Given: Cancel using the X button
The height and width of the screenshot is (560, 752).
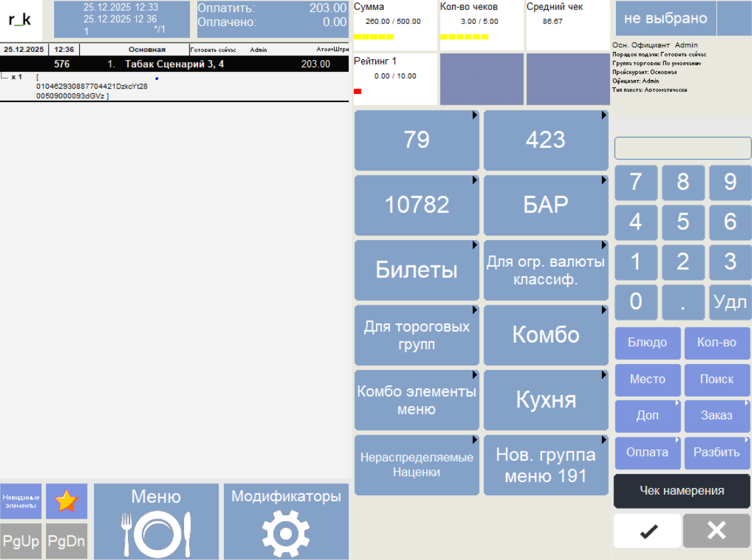Looking at the screenshot, I should point(717,531).
